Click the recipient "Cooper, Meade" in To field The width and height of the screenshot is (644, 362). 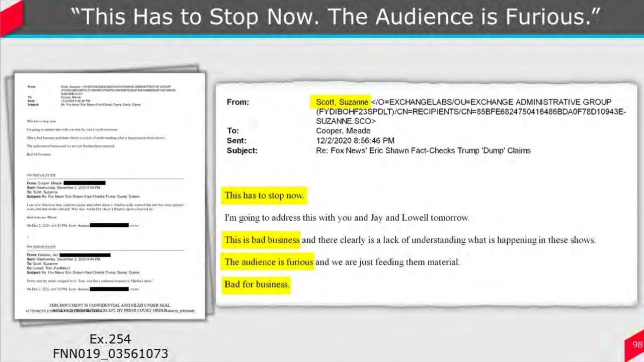[x=343, y=131]
